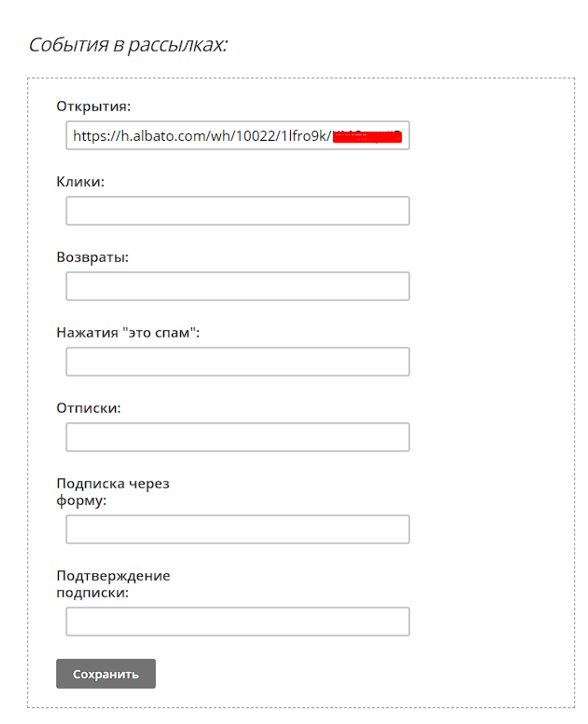The image size is (588, 724).
Task: Activate the Подтверждение подписки input field
Action: [238, 621]
